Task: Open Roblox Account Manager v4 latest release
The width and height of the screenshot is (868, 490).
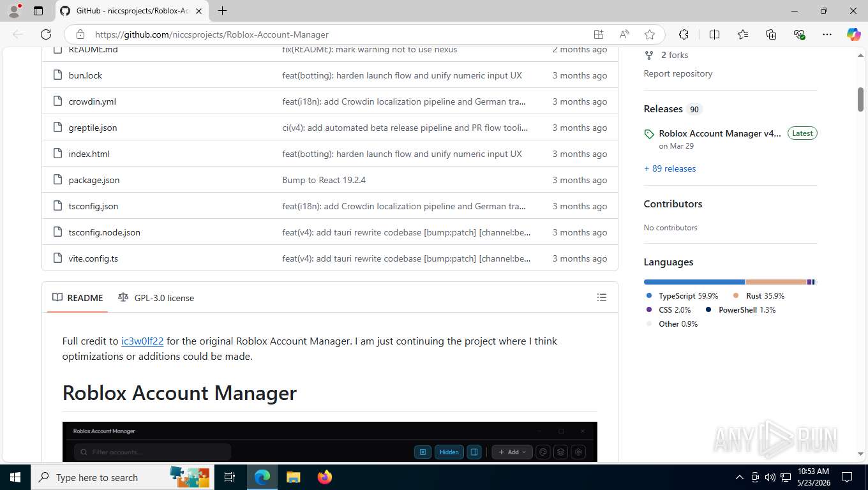Action: (x=719, y=133)
